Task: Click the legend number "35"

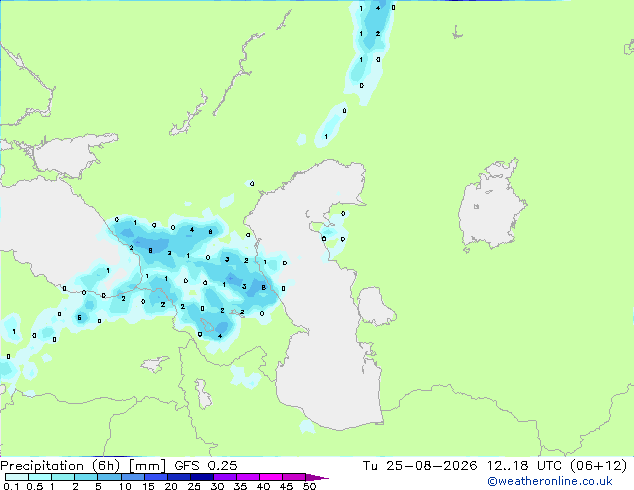Action: [x=240, y=486]
